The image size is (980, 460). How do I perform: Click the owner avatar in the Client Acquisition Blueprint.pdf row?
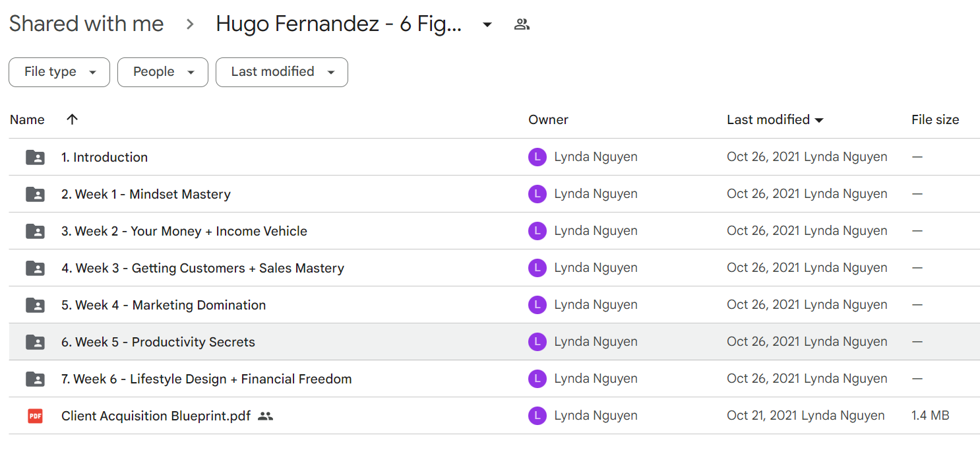pos(537,416)
